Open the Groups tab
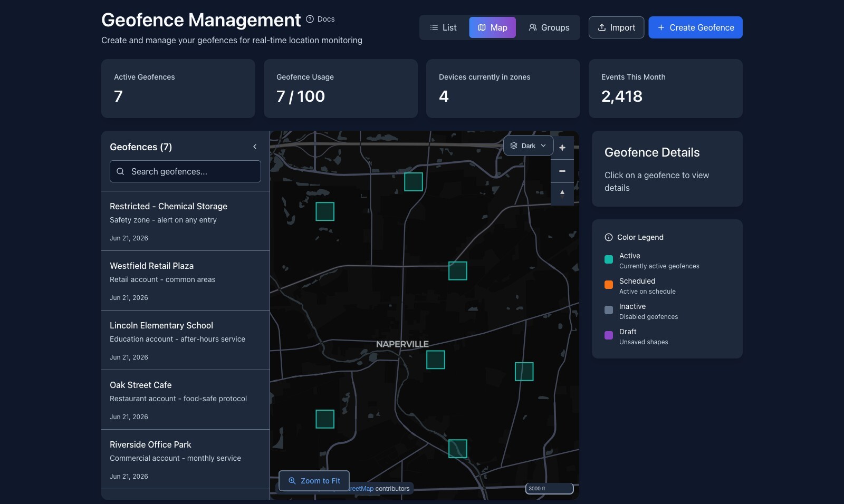The image size is (844, 504). (549, 27)
